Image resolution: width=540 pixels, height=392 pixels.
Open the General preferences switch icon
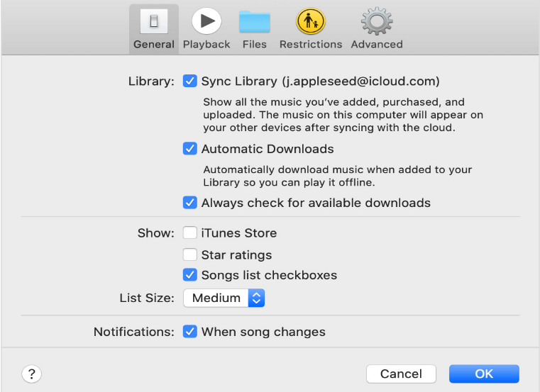pyautogui.click(x=154, y=21)
